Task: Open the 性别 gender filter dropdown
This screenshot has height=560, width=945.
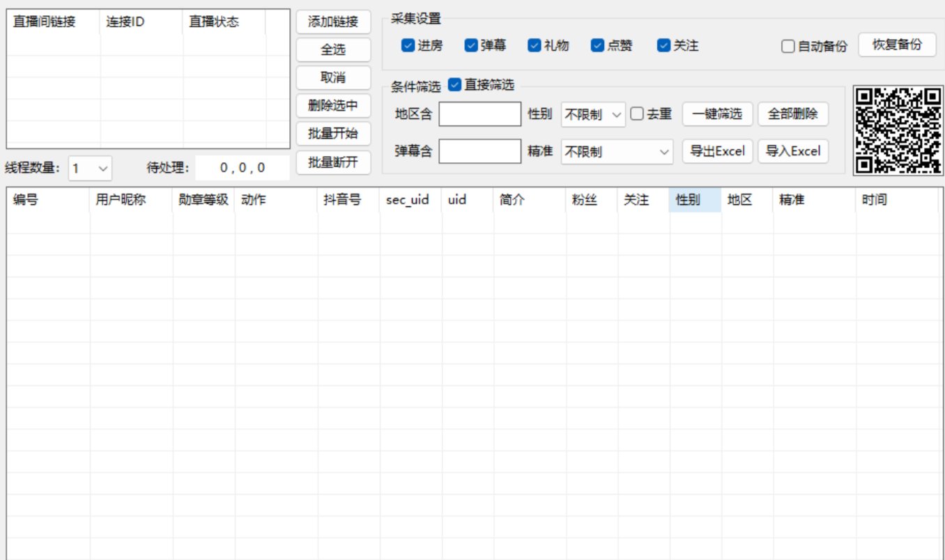Action: pos(592,114)
